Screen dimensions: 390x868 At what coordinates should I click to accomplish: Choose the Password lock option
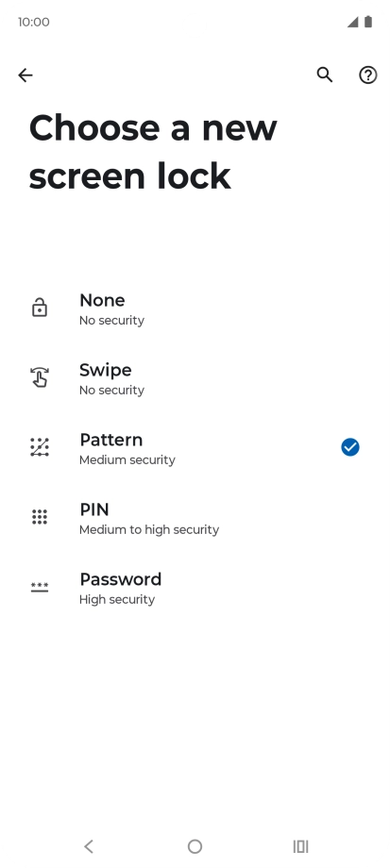click(x=195, y=587)
